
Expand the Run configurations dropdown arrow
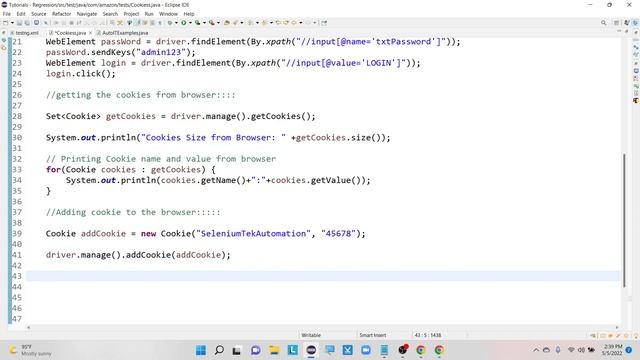coord(190,23)
